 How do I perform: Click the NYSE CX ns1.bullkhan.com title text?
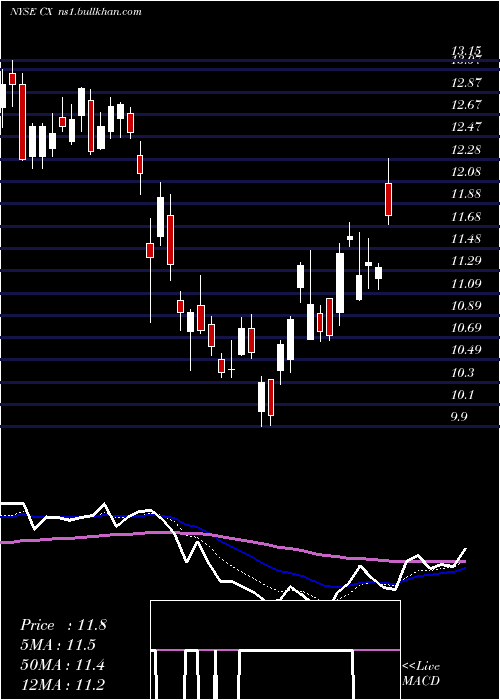click(75, 12)
